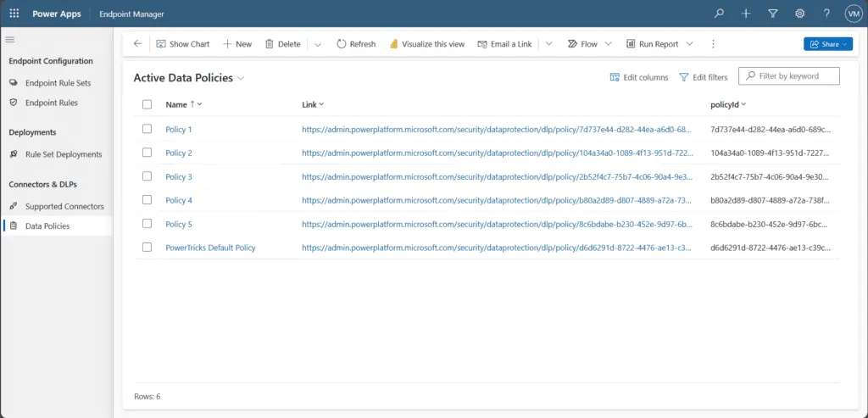
Task: Open the settings gear icon
Action: point(800,14)
